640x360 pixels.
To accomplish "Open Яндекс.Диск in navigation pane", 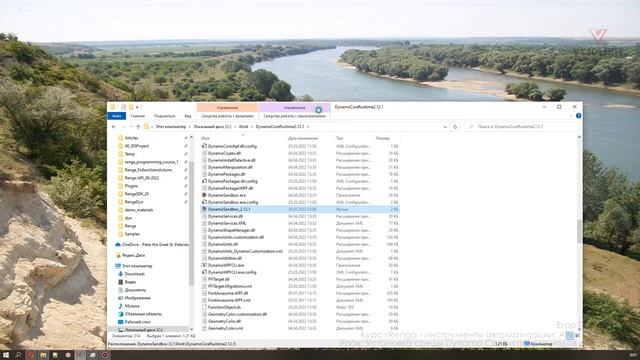I will point(130,255).
